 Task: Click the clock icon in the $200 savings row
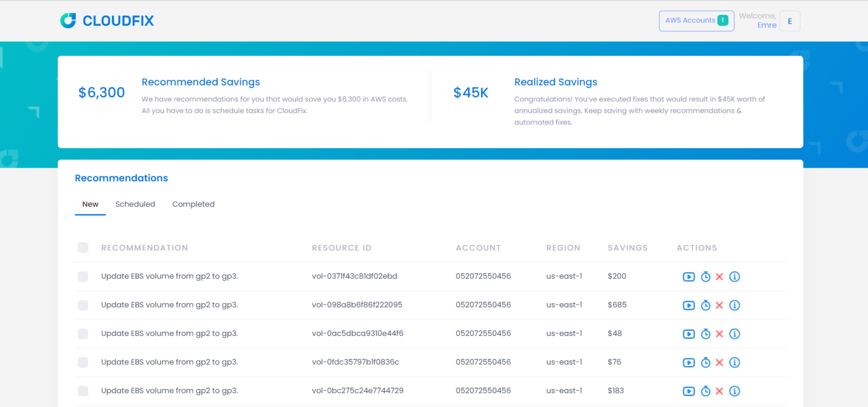[705, 277]
